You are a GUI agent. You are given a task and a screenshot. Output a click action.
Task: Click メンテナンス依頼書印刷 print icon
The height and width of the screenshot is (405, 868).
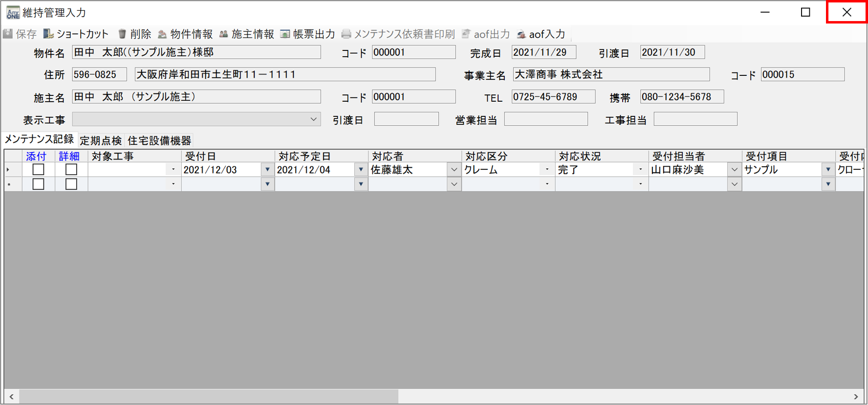coord(346,34)
